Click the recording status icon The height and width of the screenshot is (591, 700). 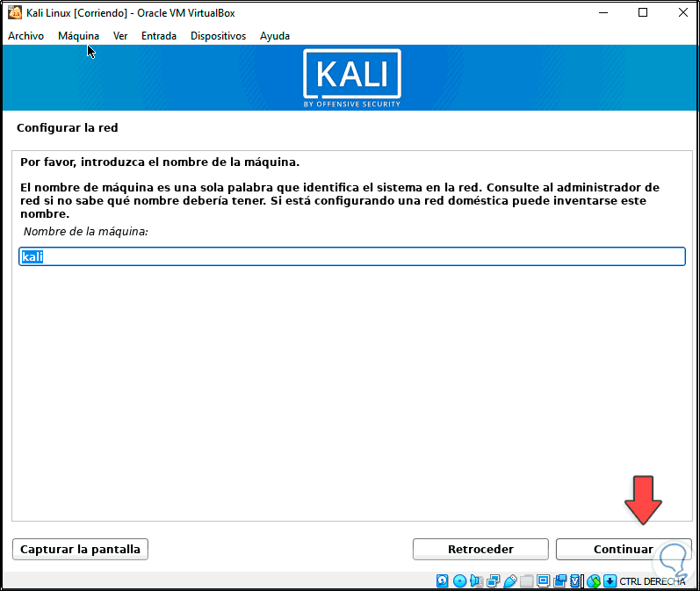559,580
